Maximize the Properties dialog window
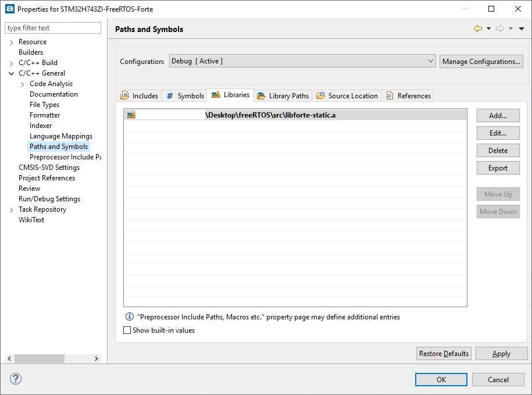 pos(491,9)
